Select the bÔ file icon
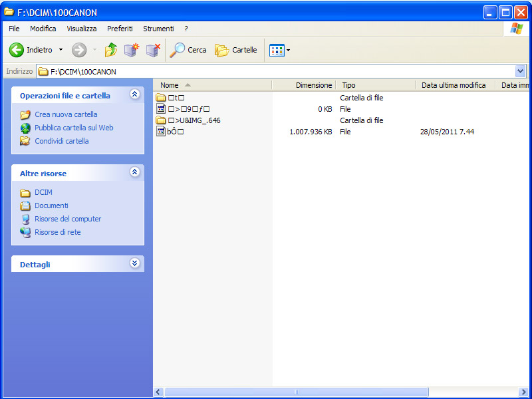The height and width of the screenshot is (399, 532). pos(160,132)
